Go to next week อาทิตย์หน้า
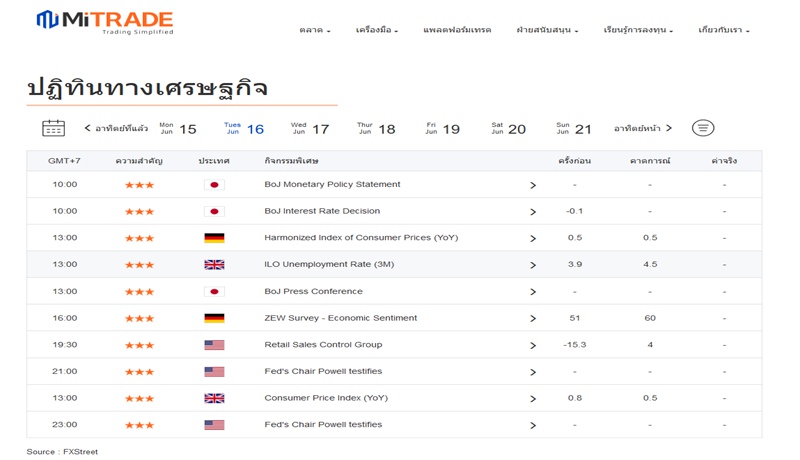Viewport: 800px width, 460px height. point(642,128)
